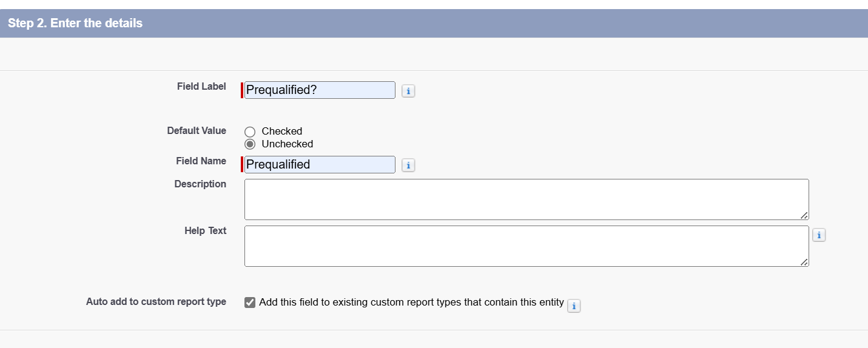868x348 pixels.
Task: Click the info icon beside Field Label input
Action: point(408,91)
